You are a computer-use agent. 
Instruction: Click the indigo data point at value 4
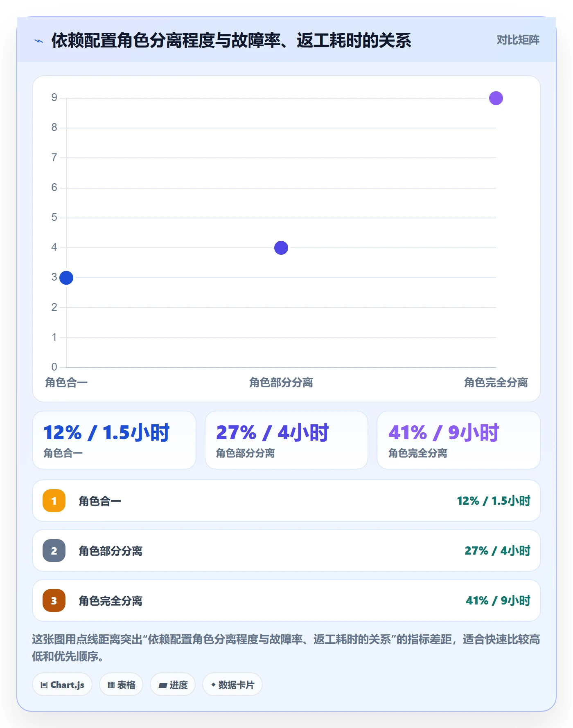pos(281,248)
